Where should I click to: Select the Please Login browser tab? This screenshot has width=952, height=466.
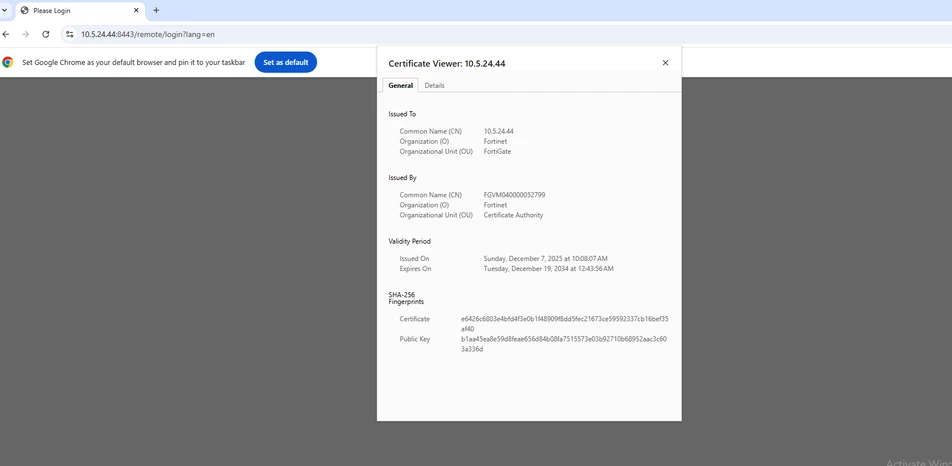coord(80,10)
